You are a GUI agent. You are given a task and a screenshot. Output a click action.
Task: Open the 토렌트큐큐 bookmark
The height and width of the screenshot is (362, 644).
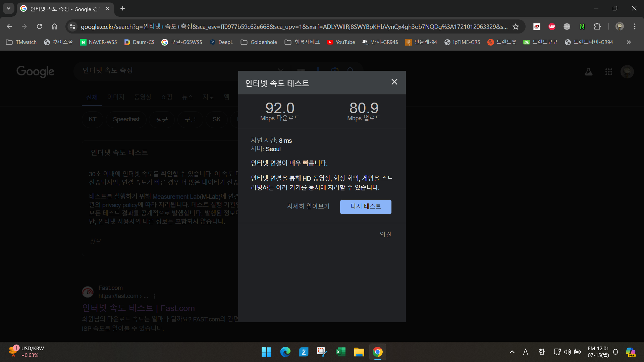(540, 42)
